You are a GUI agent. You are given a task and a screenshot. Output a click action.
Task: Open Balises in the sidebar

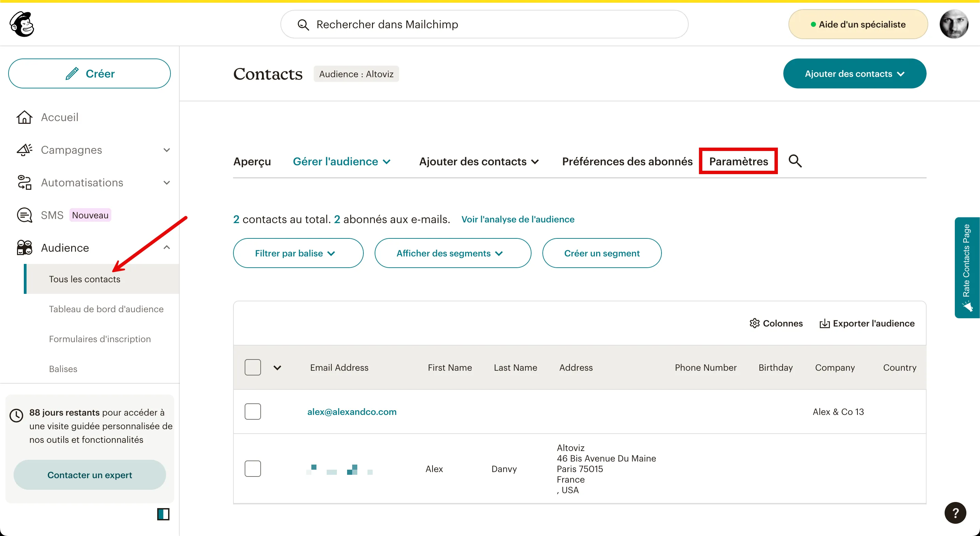tap(63, 369)
